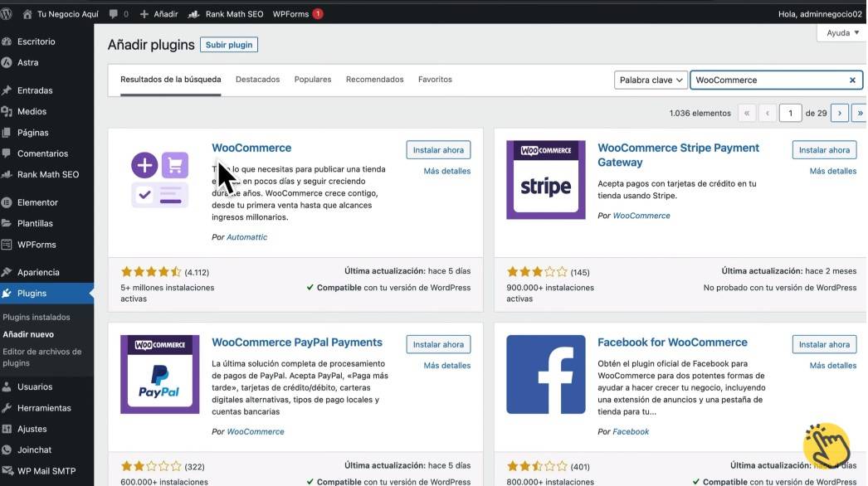Click the WooCommerce author link under Stripe
This screenshot has height=486, width=868.
click(641, 216)
